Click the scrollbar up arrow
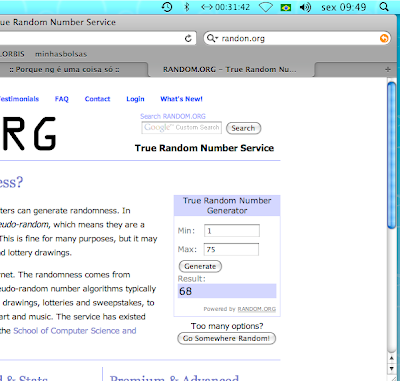This screenshot has width=400, height=381. (392, 358)
